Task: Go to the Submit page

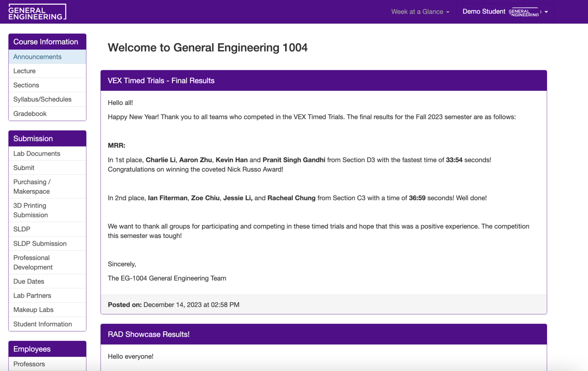Action: [x=24, y=168]
